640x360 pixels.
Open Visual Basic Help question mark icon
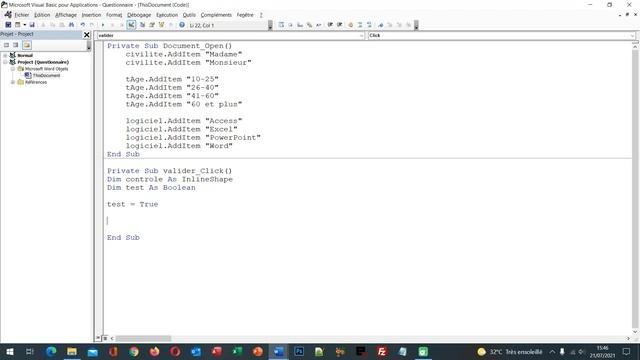(x=182, y=25)
